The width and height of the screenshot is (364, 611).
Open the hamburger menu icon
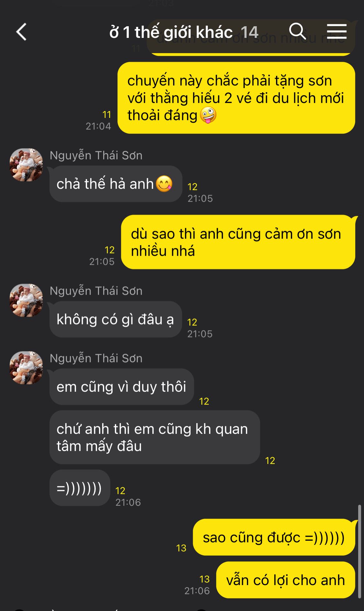point(336,31)
